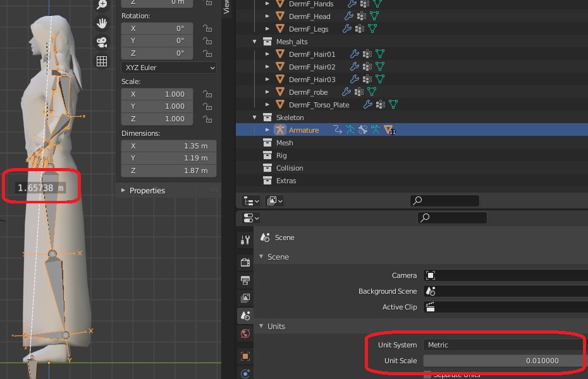The image size is (588, 379).
Task: Select the Collision collection
Action: (290, 168)
